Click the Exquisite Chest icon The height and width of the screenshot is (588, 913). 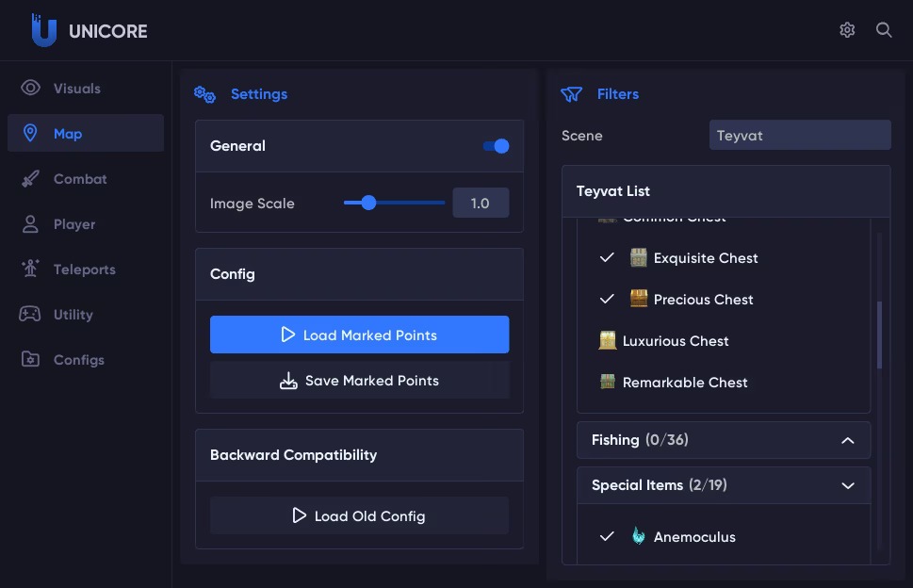(x=638, y=257)
